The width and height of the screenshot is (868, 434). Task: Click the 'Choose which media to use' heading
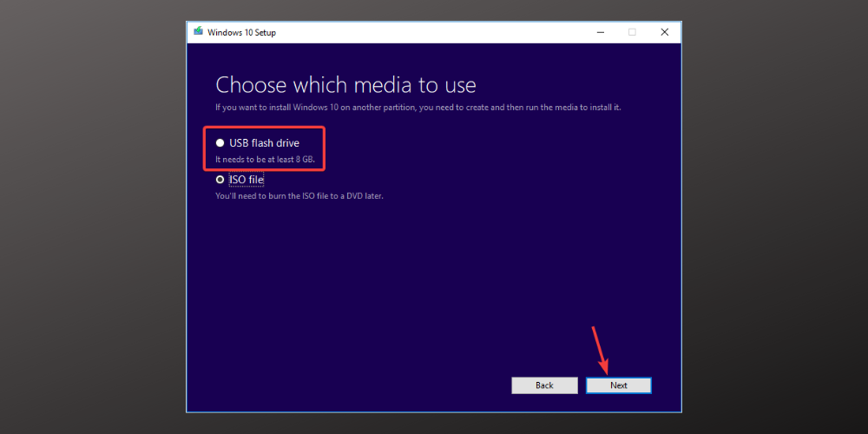345,85
